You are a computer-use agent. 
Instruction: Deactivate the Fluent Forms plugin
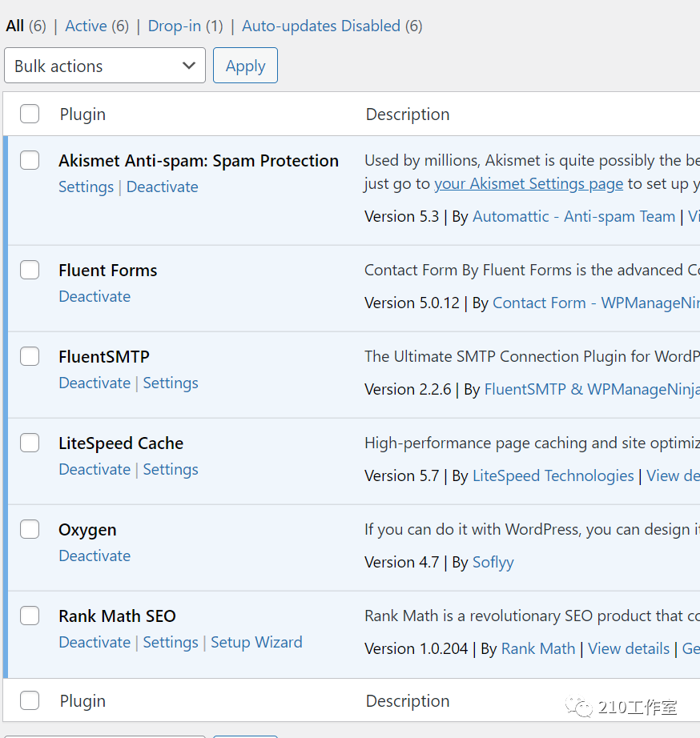click(95, 296)
